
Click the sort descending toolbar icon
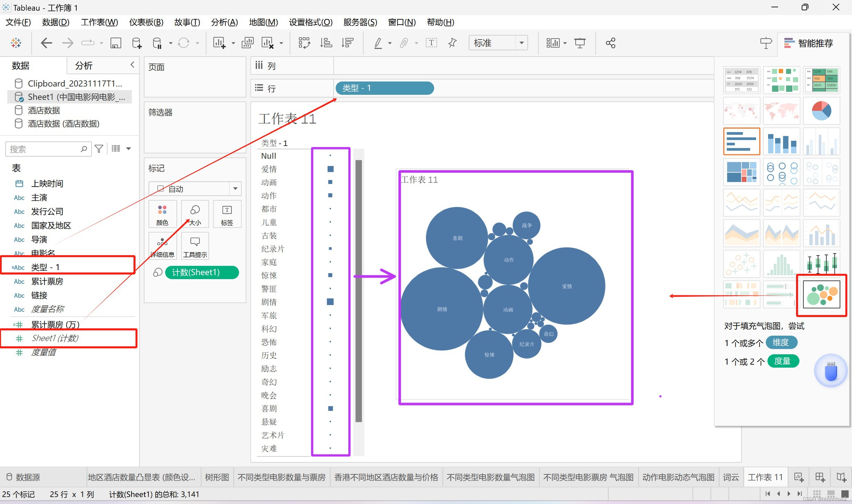coord(347,43)
